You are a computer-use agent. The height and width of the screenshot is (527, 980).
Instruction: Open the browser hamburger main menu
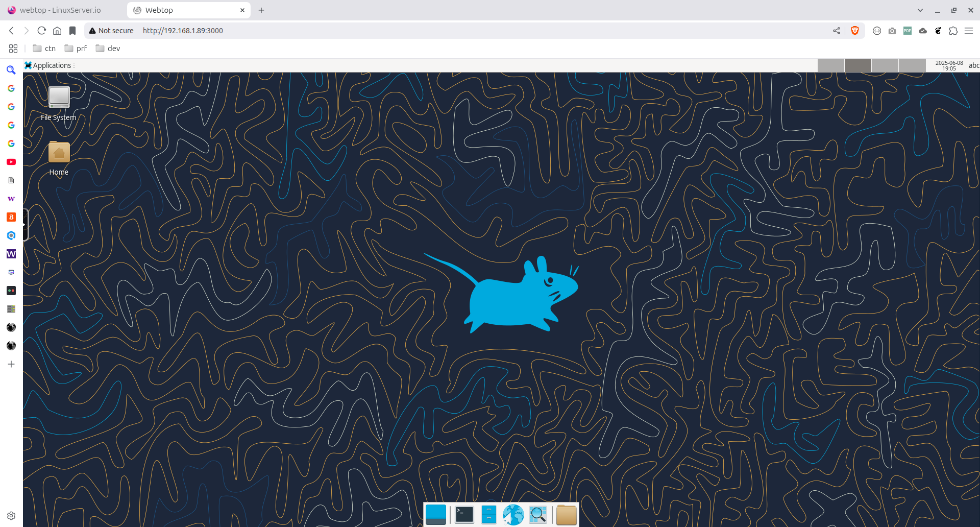click(x=969, y=31)
